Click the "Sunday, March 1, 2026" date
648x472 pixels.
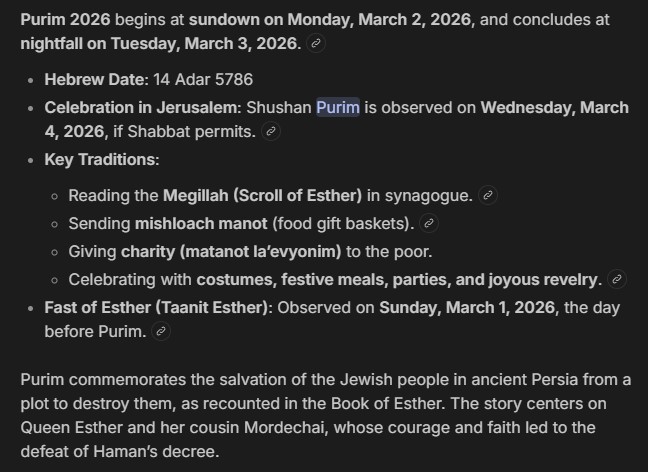click(467, 307)
